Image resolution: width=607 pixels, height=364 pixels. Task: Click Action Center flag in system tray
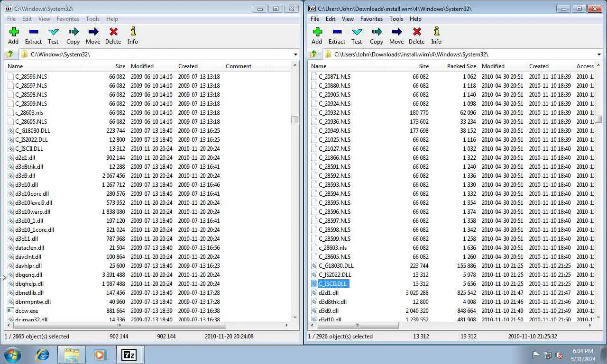point(536,355)
